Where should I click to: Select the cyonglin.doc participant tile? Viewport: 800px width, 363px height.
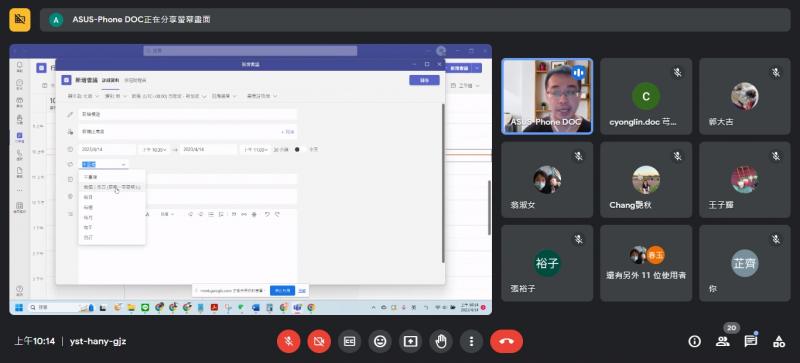(646, 96)
